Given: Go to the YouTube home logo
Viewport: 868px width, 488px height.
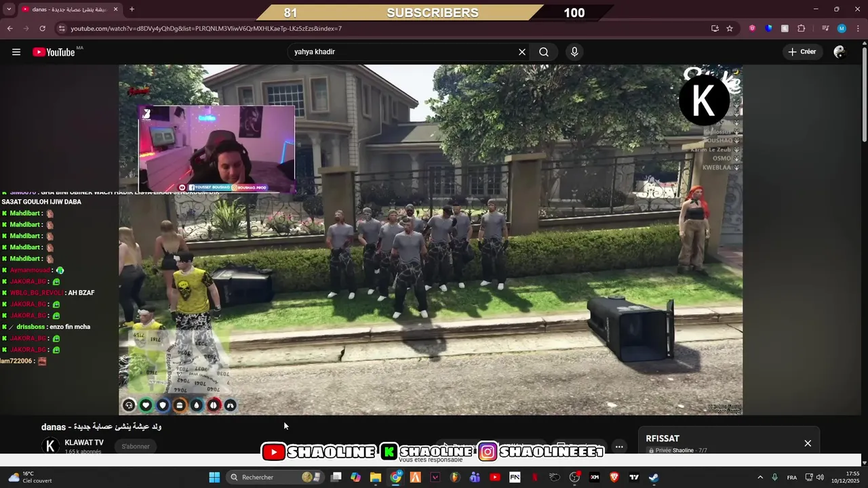Looking at the screenshot, I should 54,52.
